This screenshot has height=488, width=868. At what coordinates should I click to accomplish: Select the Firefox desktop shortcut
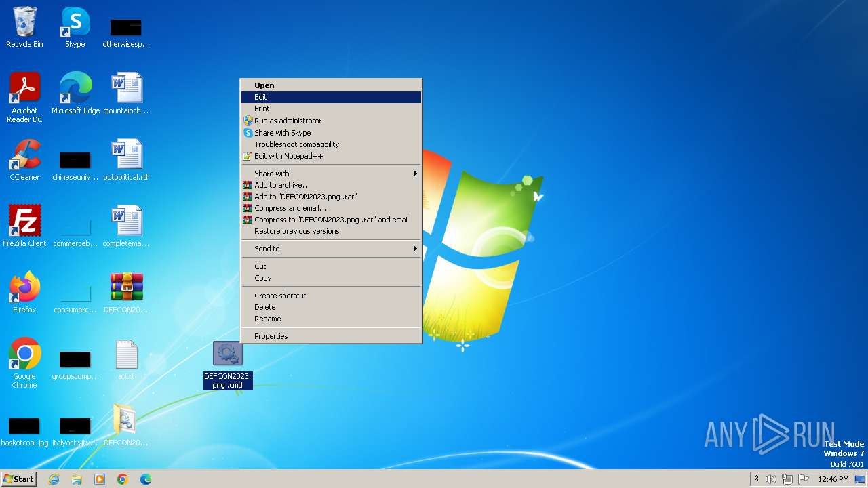(24, 293)
